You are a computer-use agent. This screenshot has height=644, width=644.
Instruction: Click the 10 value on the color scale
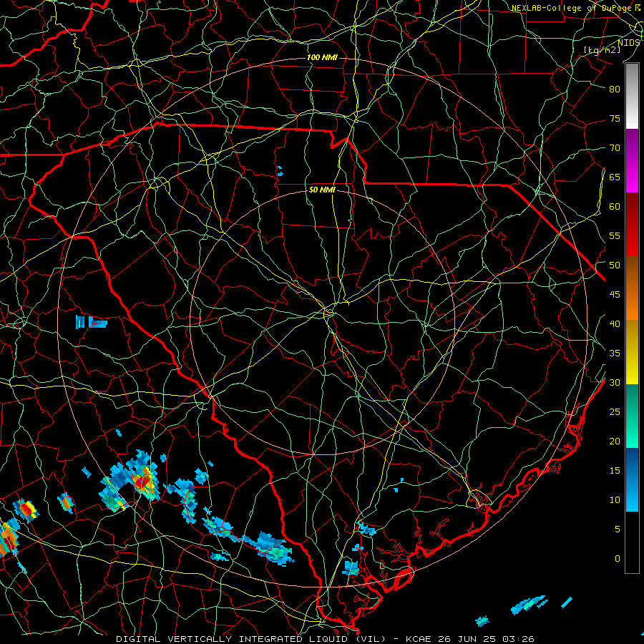point(615,500)
